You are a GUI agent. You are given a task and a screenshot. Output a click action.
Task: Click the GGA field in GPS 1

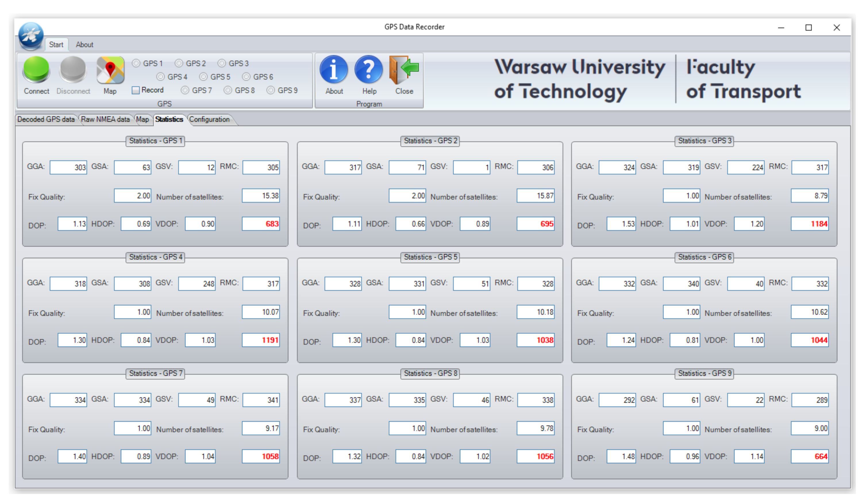tap(68, 168)
